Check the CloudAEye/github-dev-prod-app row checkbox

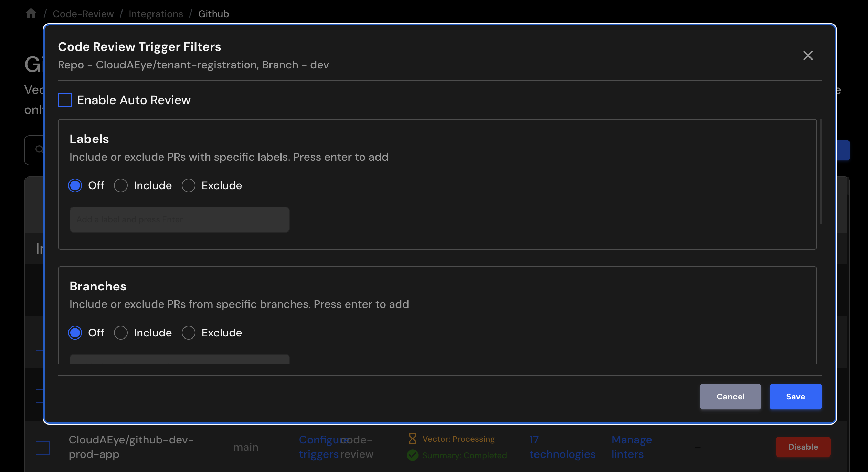pyautogui.click(x=42, y=448)
